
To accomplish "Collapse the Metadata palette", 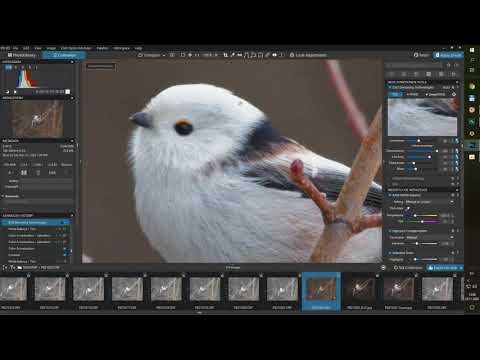I will [x=72, y=141].
